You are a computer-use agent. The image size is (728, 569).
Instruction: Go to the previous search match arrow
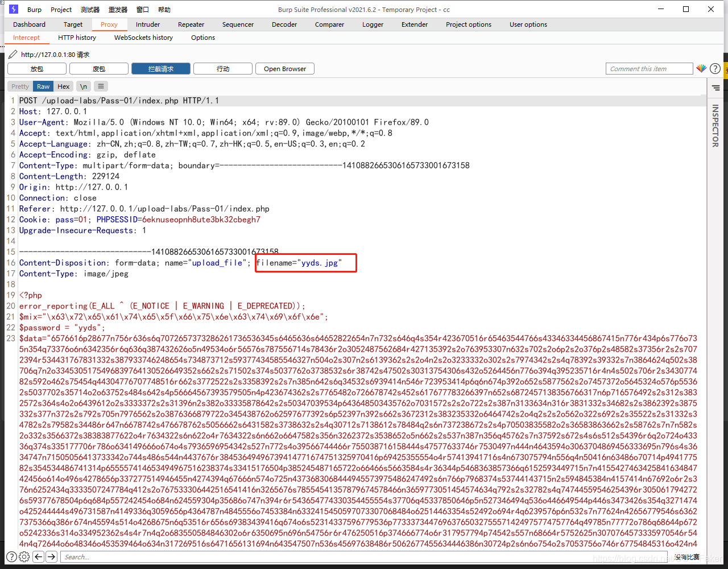(38, 556)
